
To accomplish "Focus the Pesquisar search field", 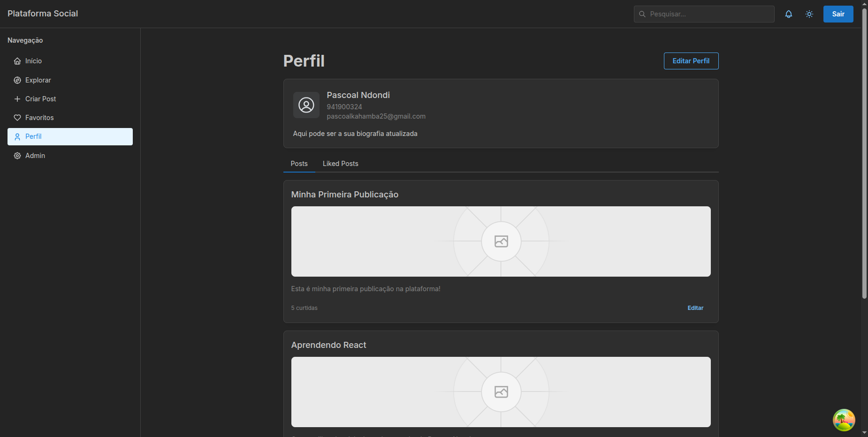I will (x=709, y=14).
